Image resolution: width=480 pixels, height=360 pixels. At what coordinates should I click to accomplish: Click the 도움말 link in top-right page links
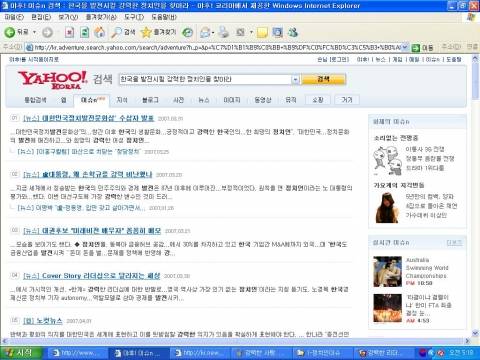454,60
